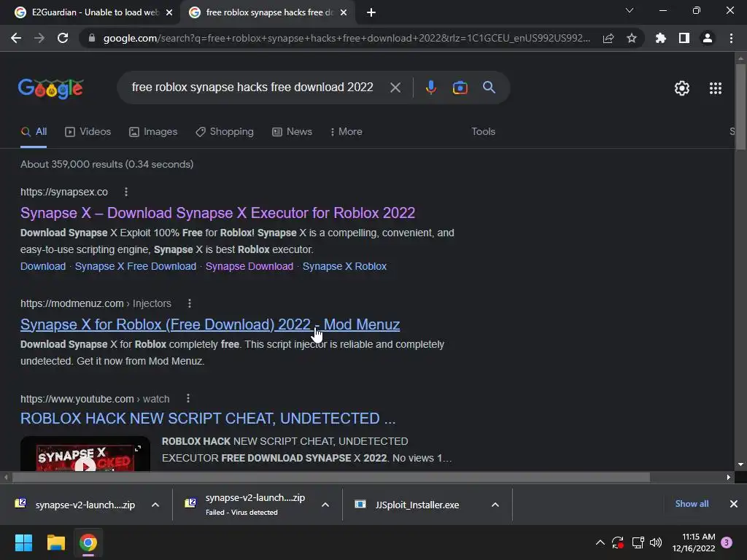Open Synapse X Free Download sitelink
747x560 pixels.
point(135,266)
